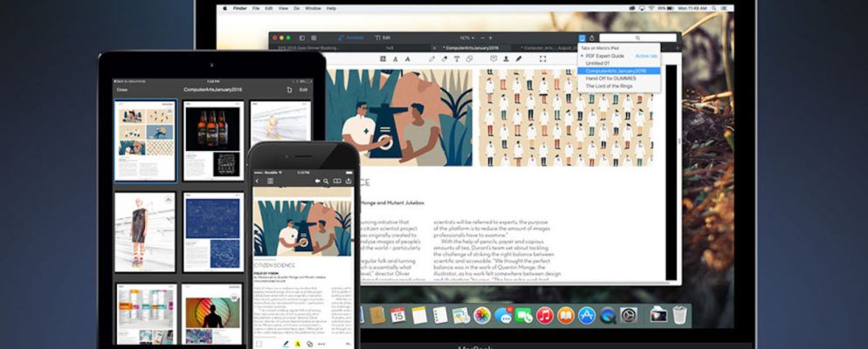Select the signature pen tool
Viewport: 868px width, 349px height.
tap(519, 58)
